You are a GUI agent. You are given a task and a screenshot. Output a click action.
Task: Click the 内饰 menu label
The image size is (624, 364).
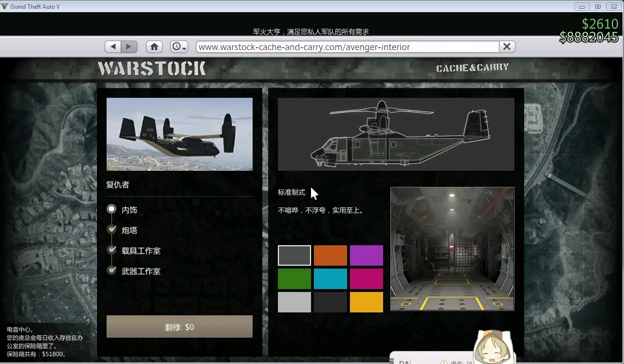point(129,210)
